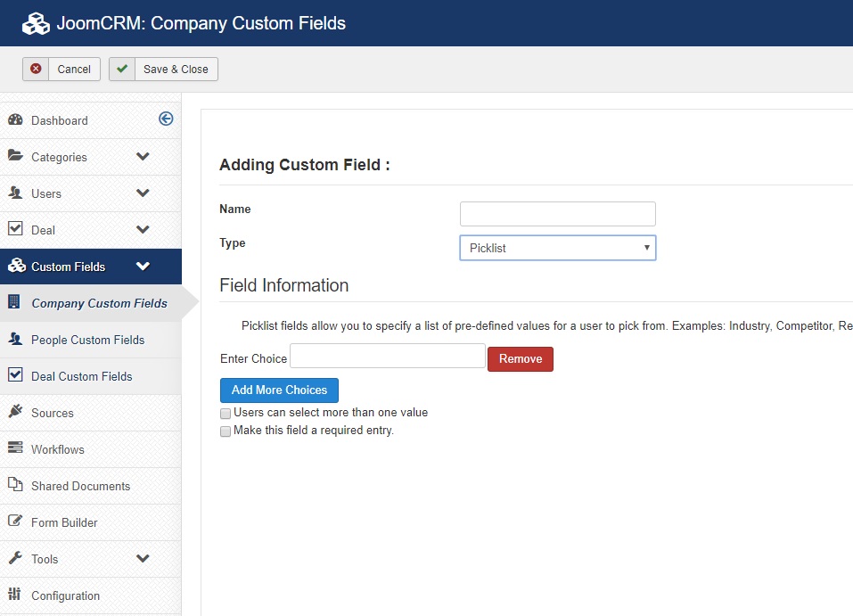Open Form Builder in sidebar
Image resolution: width=853 pixels, height=616 pixels.
(90, 522)
